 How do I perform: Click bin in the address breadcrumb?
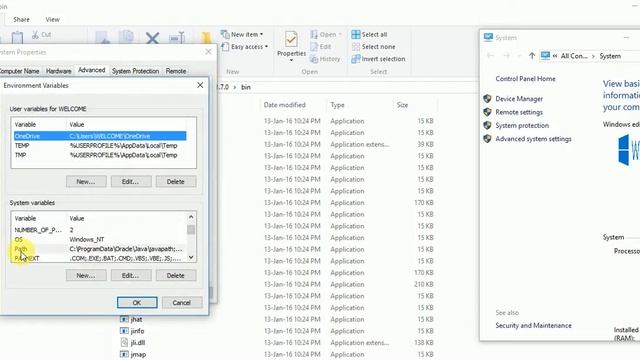[x=246, y=87]
